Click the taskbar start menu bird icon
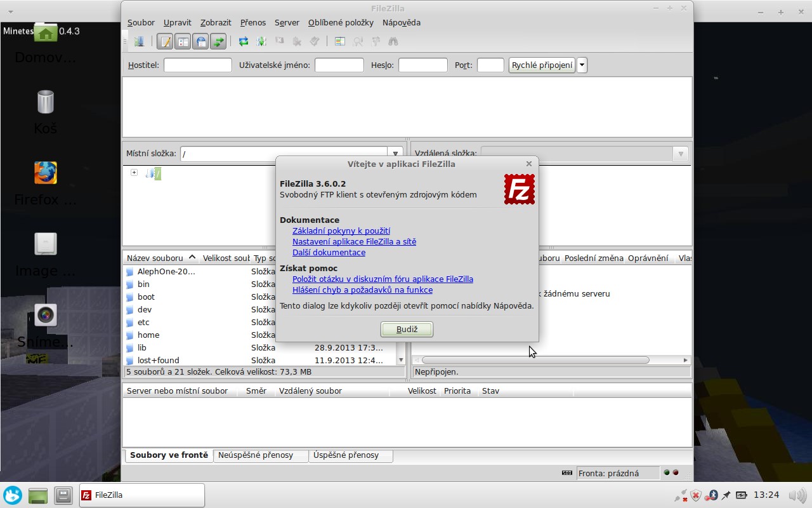The image size is (812, 508). point(13,495)
